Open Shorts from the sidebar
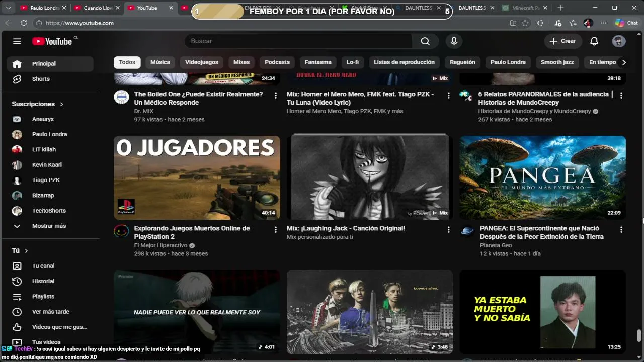 (x=50, y=79)
